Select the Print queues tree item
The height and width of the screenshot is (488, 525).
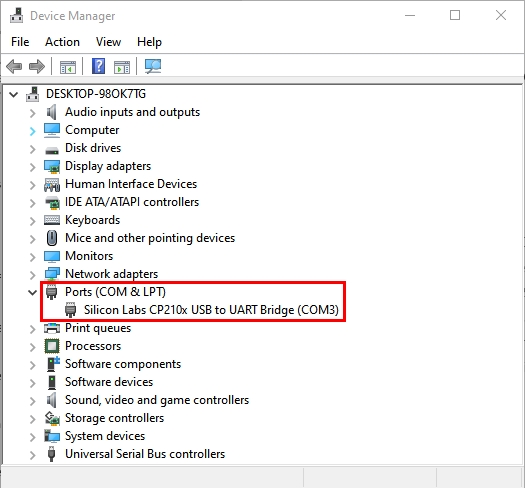pos(98,328)
